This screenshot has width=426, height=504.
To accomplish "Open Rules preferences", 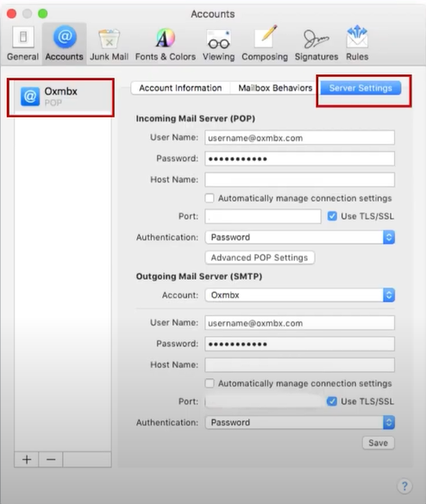I will [357, 44].
